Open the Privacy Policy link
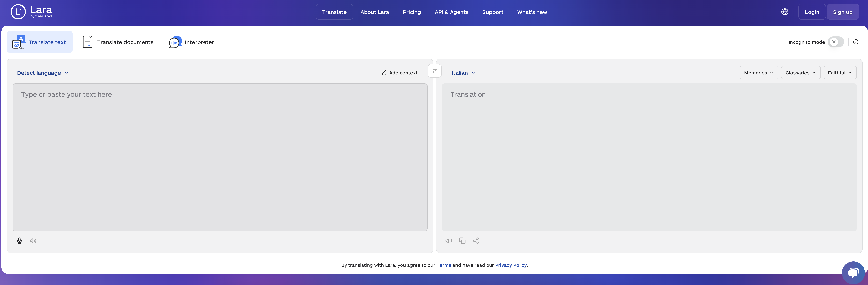Image resolution: width=868 pixels, height=285 pixels. [x=511, y=265]
